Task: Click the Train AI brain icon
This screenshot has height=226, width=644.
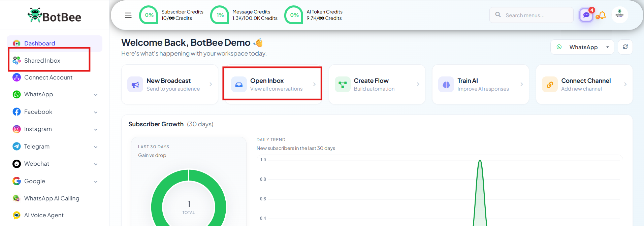Action: 446,85
